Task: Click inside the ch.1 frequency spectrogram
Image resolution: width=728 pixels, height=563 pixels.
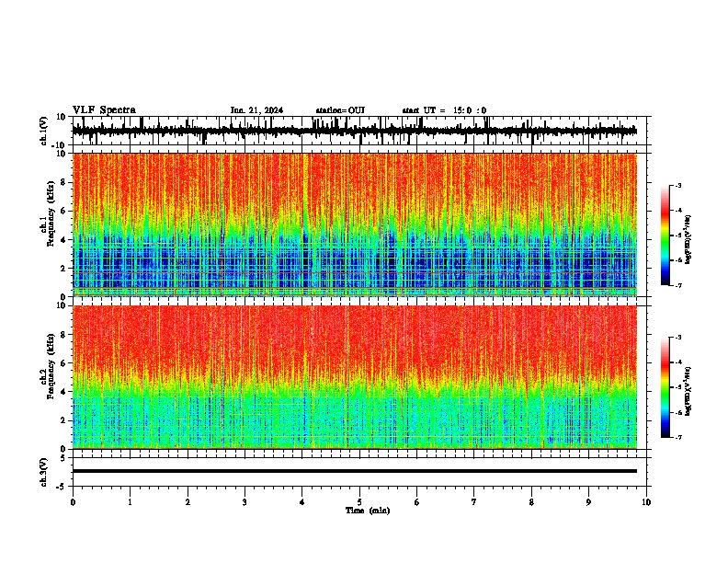Action: click(x=354, y=224)
